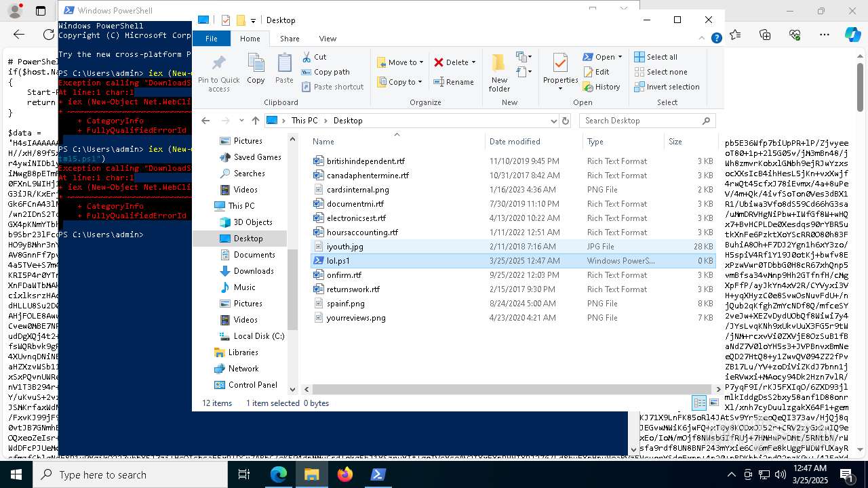This screenshot has width=868, height=488.
Task: Click the Copy ribbon icon
Action: 256,69
